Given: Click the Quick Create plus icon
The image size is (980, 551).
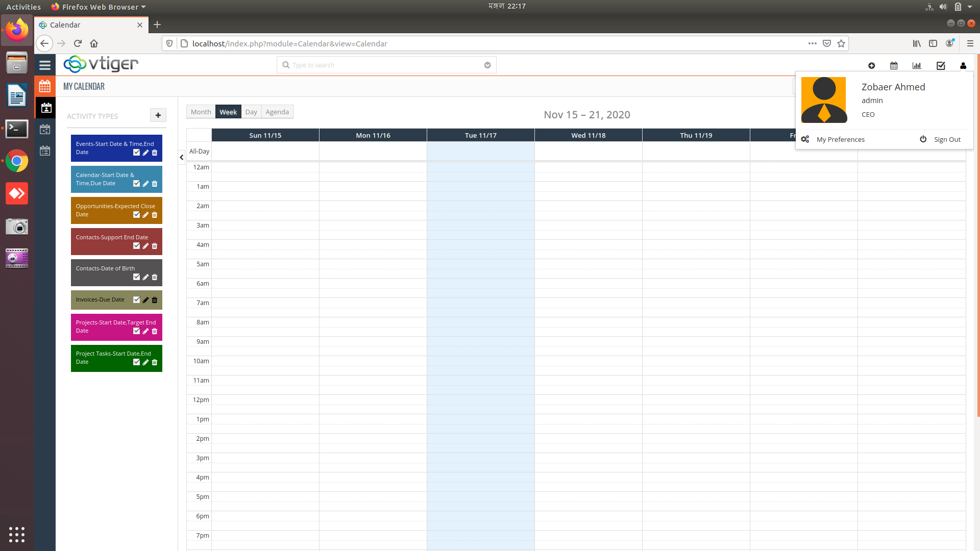Looking at the screenshot, I should point(871,66).
